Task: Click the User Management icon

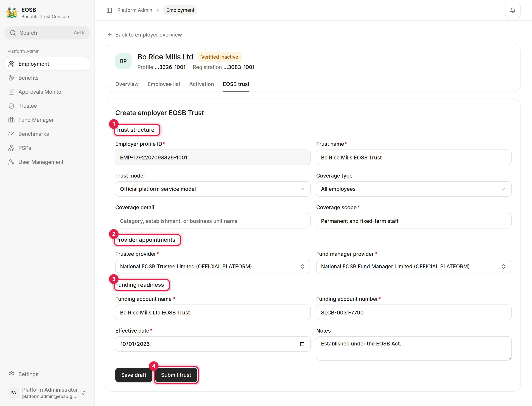Action: pos(11,162)
